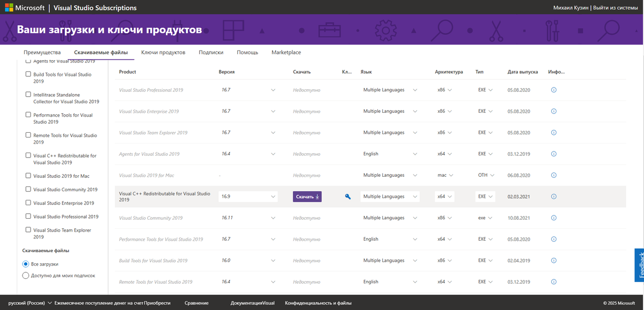The image size is (644, 310).
Task: Open EXE type dropdown for Visual C++ Redistributable
Action: coord(485,197)
